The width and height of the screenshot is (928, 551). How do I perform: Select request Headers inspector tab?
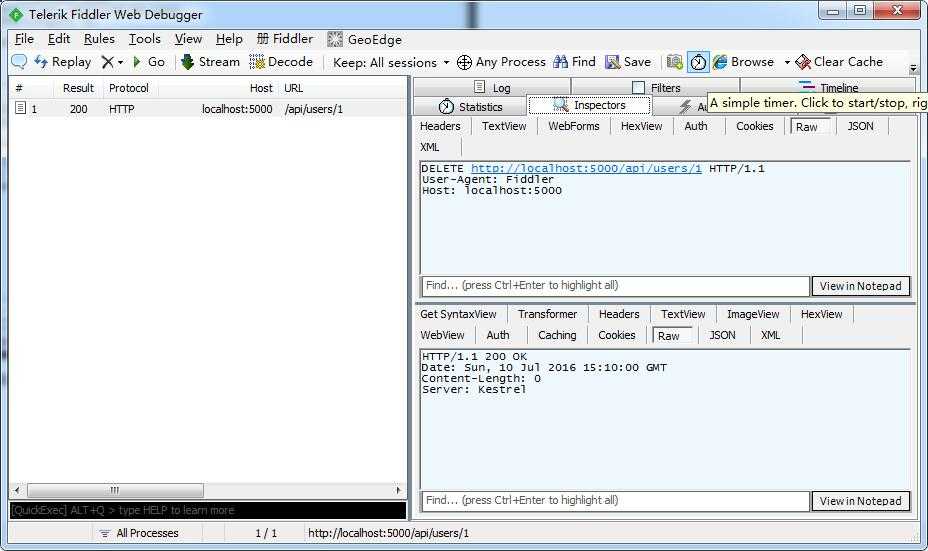pos(440,126)
